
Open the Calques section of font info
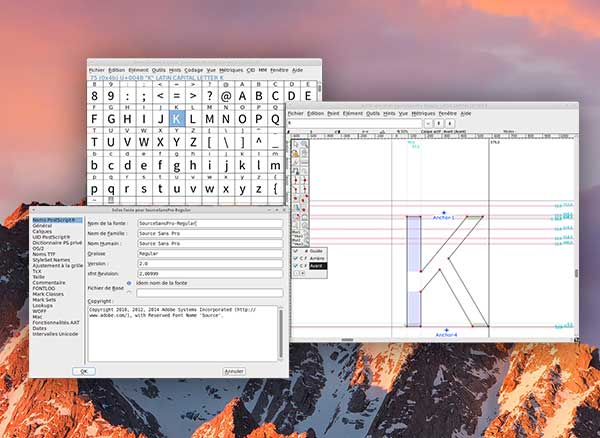42,231
